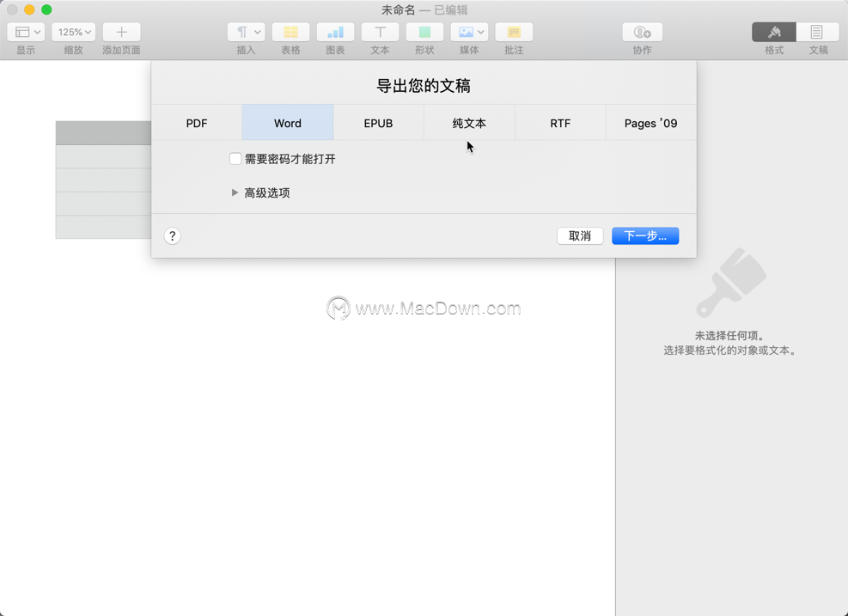
Task: Click the Chart (图表) toolbar icon
Action: click(335, 32)
